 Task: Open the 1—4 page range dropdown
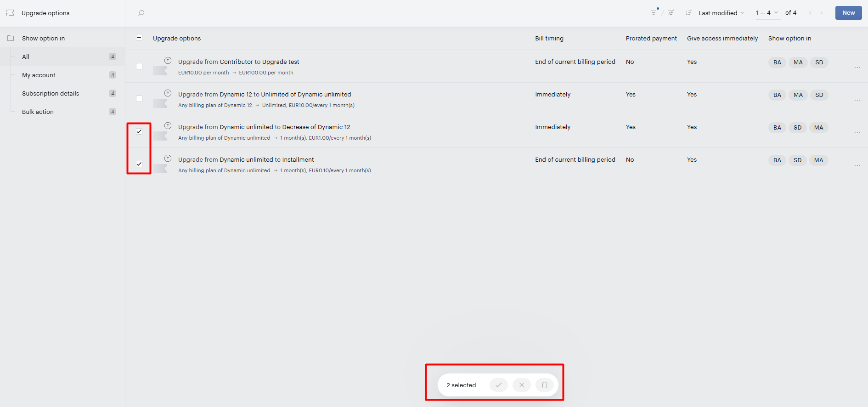point(767,13)
